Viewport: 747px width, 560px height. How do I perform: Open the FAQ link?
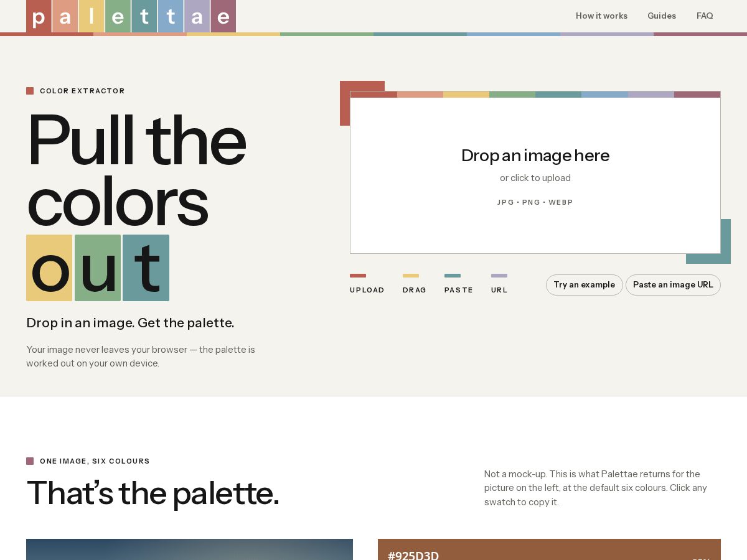(705, 16)
